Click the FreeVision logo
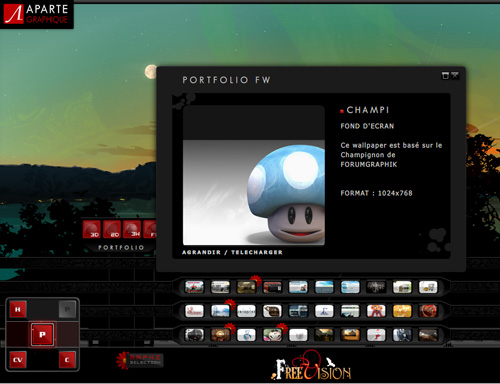500x384 pixels. click(x=310, y=366)
